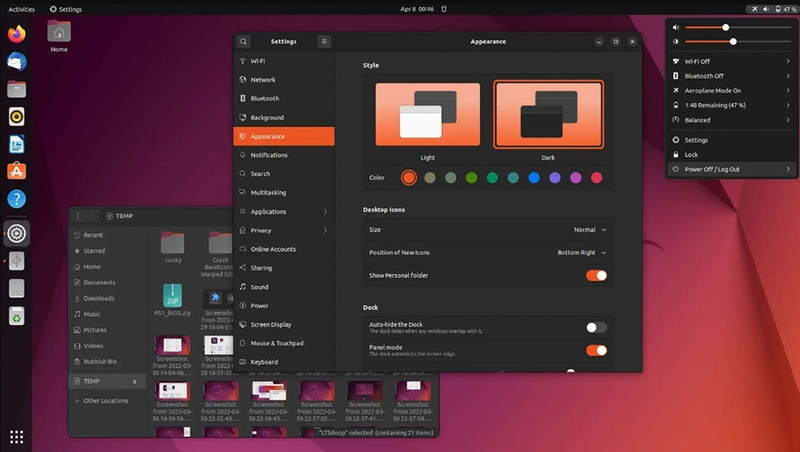
Task: Open Position of New Icons dropdown
Action: [x=582, y=253]
